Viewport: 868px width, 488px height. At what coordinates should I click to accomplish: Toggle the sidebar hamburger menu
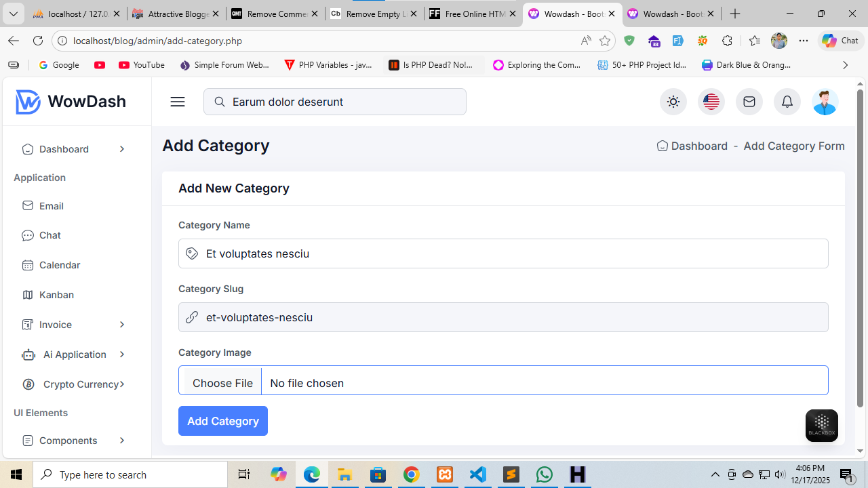(x=178, y=102)
